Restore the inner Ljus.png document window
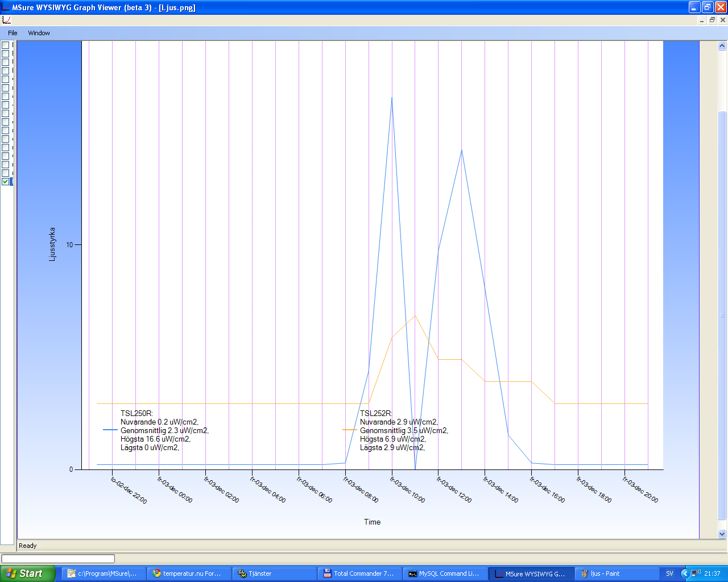 [712, 20]
